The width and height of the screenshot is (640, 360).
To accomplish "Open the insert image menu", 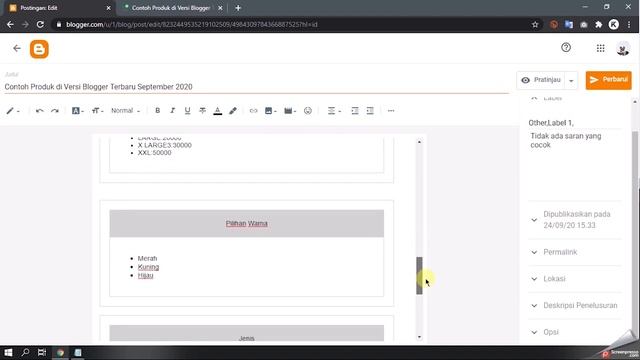I will (270, 111).
